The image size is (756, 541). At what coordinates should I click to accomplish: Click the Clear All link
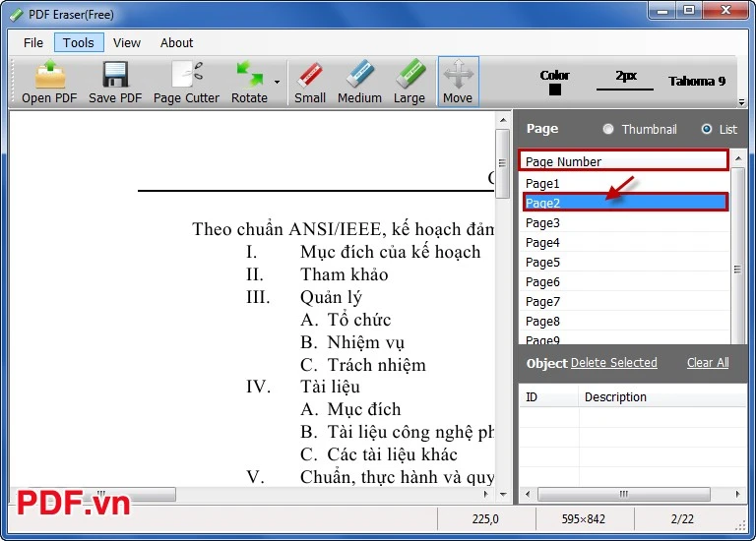point(708,363)
